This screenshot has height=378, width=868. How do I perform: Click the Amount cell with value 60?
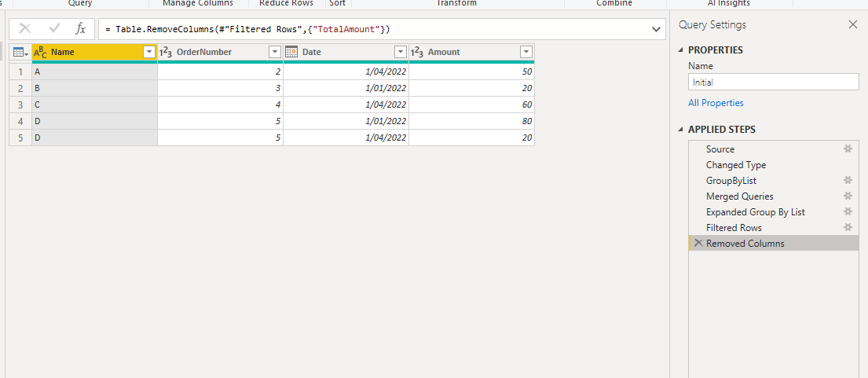click(471, 105)
